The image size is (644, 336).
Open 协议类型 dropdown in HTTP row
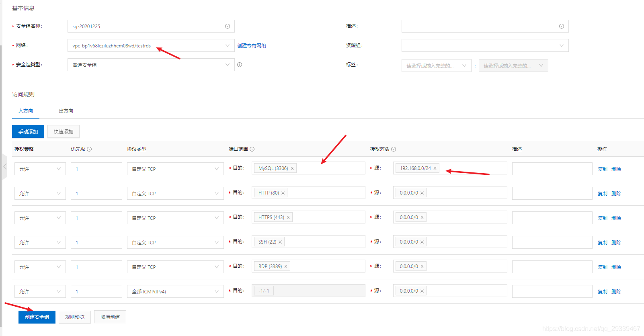pos(175,193)
